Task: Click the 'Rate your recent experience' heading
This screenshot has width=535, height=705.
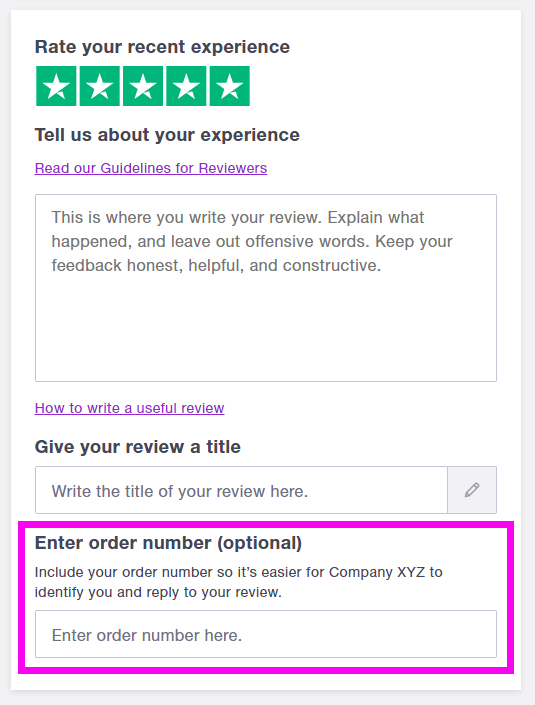Action: (x=162, y=47)
